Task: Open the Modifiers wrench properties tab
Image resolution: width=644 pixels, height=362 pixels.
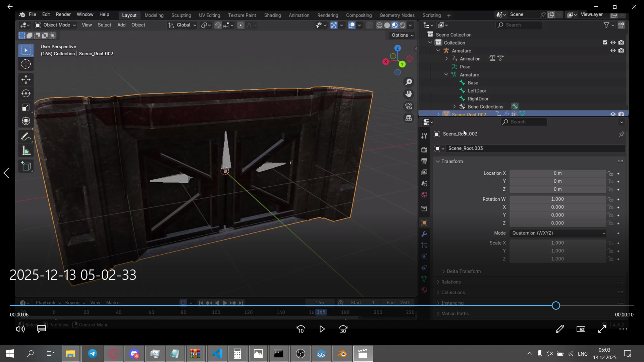Action: click(424, 234)
